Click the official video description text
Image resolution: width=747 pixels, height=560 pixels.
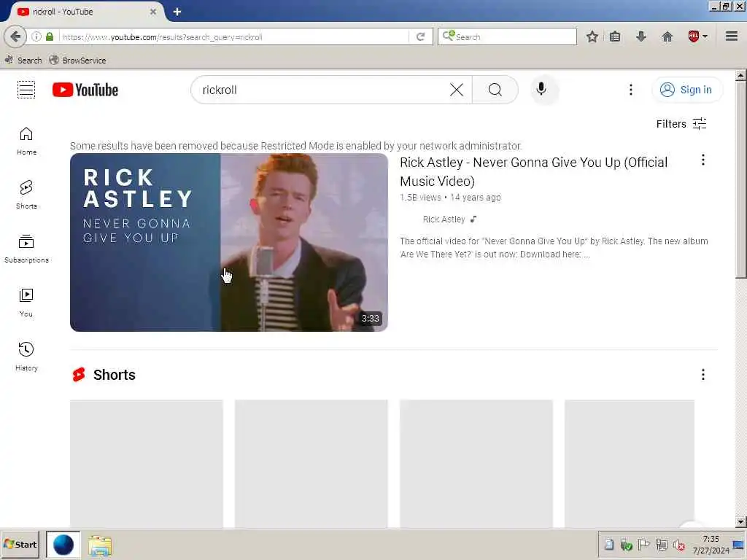[x=554, y=248]
